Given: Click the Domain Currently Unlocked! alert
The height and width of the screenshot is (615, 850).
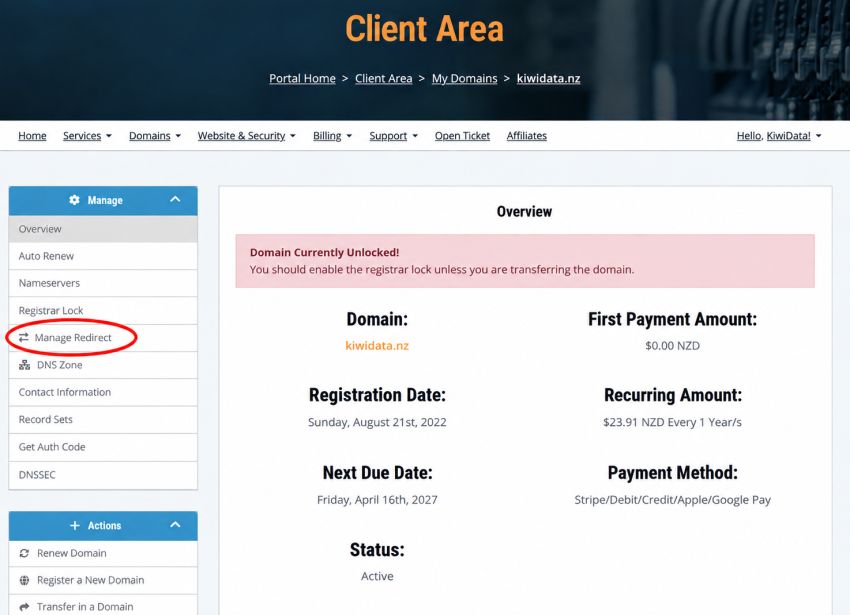Looking at the screenshot, I should (x=525, y=261).
